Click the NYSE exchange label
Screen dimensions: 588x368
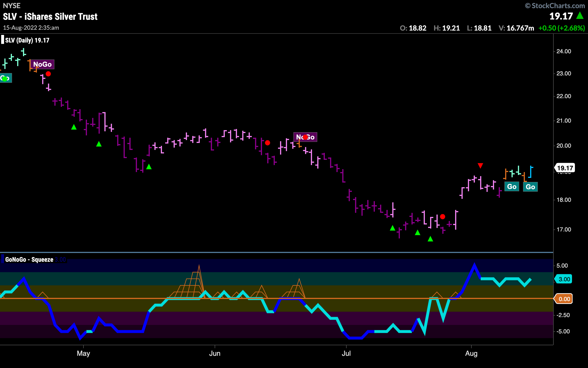click(12, 6)
